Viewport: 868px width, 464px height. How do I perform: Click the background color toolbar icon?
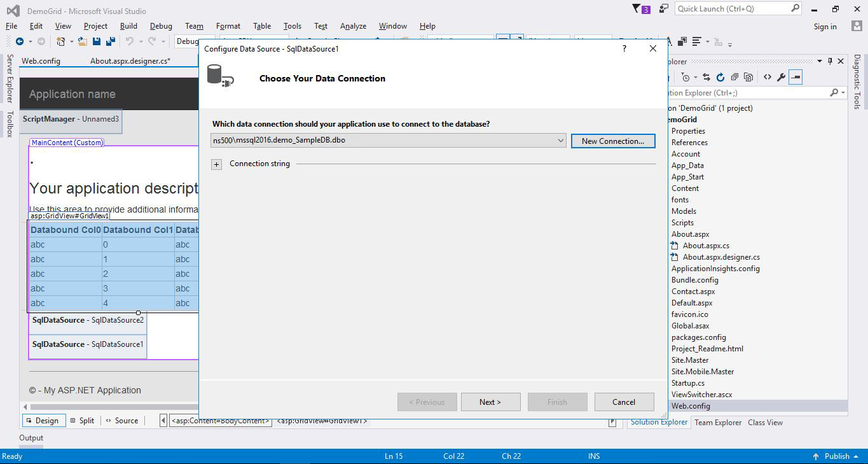pos(682,41)
